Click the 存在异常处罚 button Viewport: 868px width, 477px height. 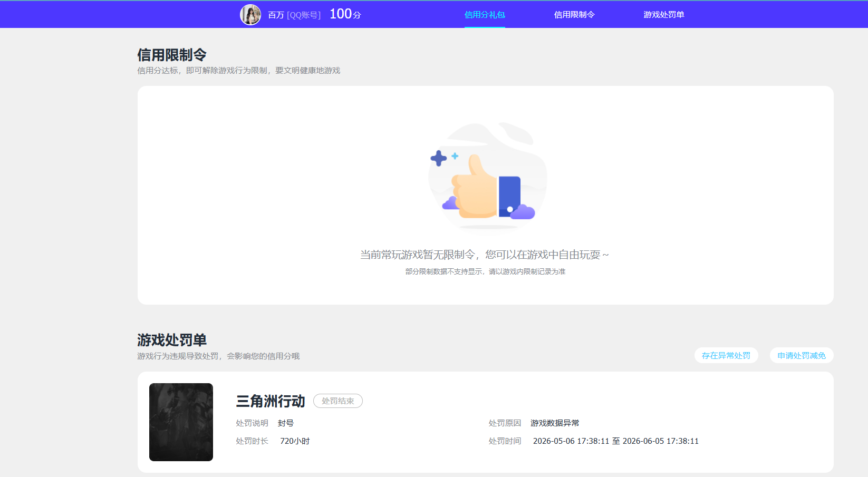tap(726, 355)
